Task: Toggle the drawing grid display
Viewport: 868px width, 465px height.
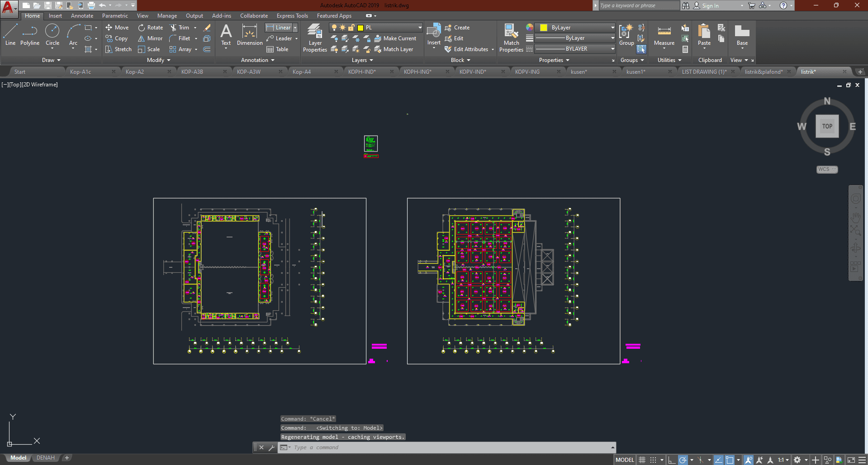Action: click(x=642, y=460)
